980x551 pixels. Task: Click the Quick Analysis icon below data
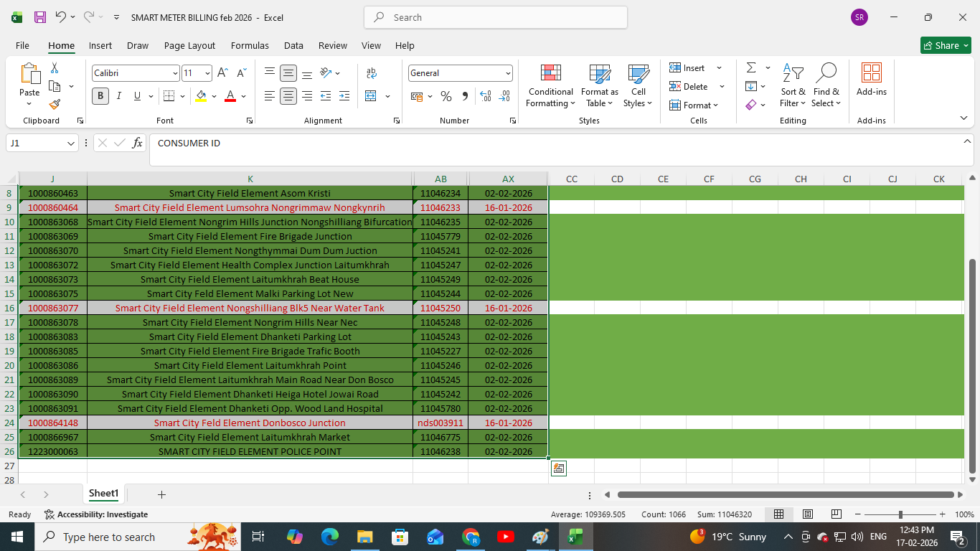coord(559,468)
